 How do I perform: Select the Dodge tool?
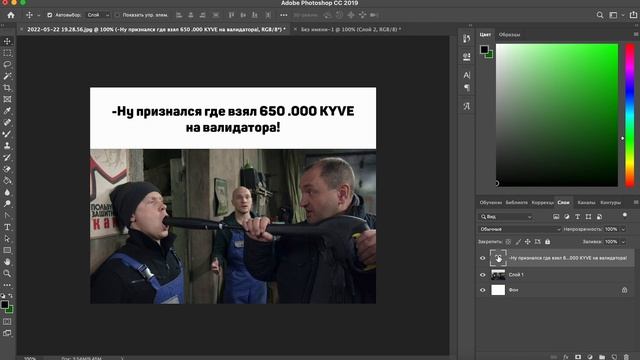tap(7, 204)
